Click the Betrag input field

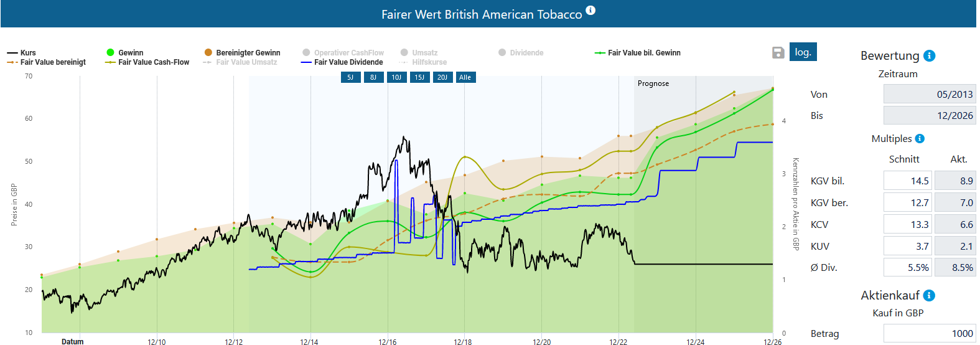(x=930, y=333)
